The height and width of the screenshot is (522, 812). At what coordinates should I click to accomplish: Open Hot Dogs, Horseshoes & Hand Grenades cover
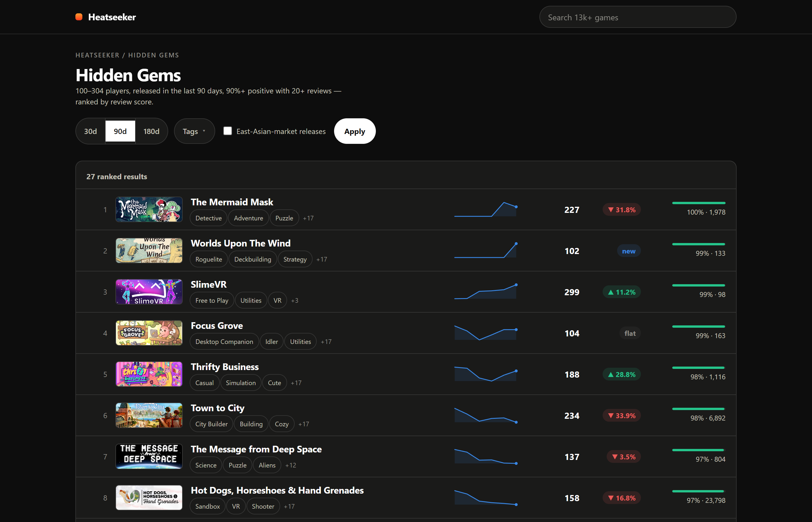(149, 498)
